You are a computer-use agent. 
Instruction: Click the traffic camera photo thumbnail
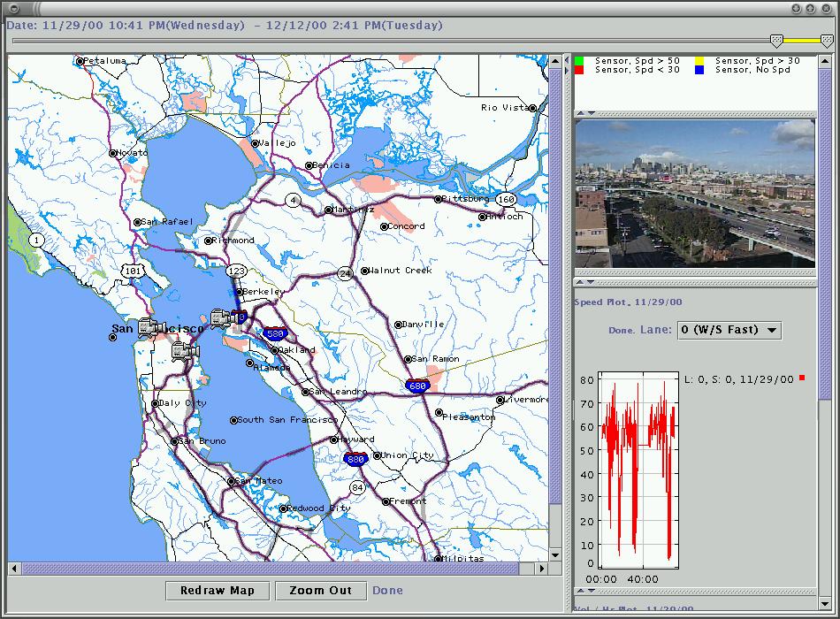click(x=695, y=194)
